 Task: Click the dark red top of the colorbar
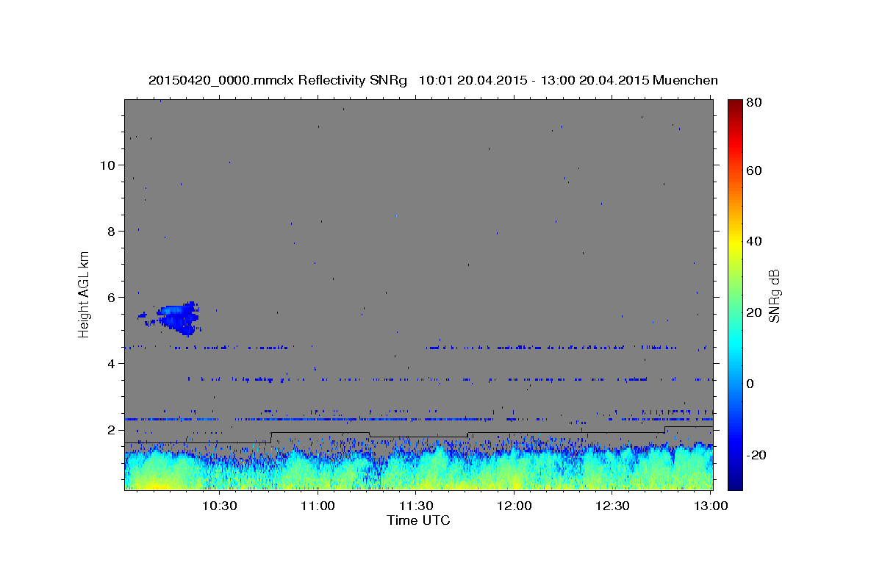(x=734, y=104)
